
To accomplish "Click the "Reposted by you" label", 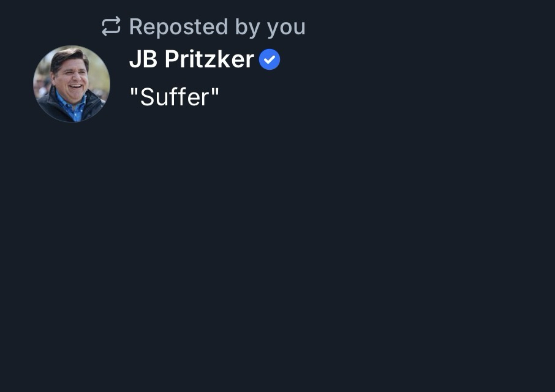I will (217, 26).
